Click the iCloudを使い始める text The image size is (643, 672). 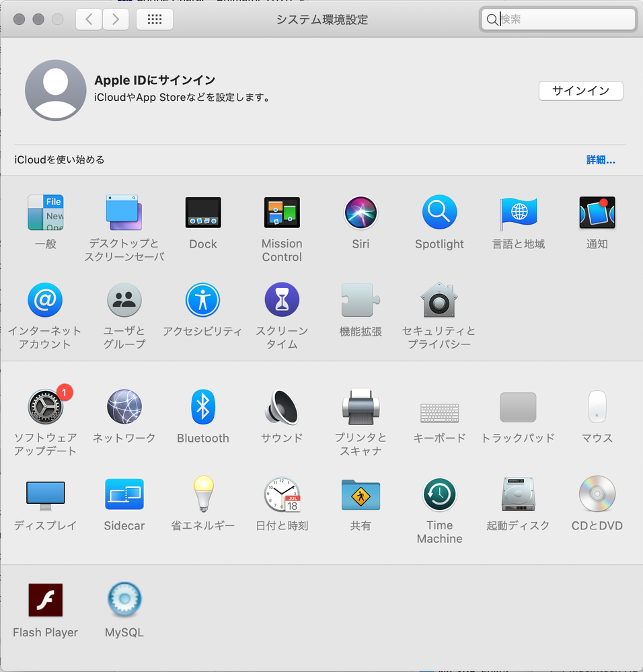click(x=59, y=160)
